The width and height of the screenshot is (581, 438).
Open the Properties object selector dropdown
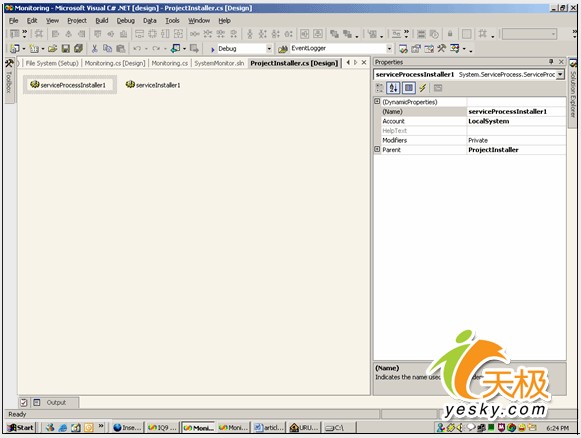(560, 74)
